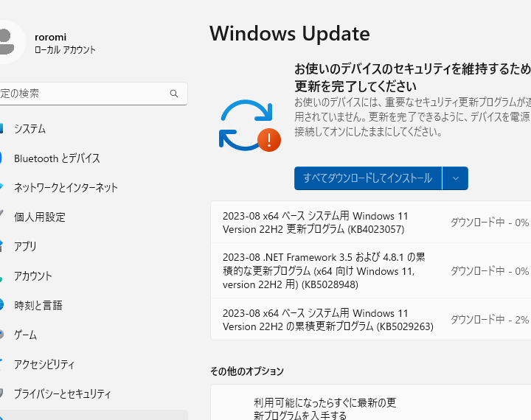Screen dimensions: 531x420
Task: Click roromi account name
Action: 50,37
